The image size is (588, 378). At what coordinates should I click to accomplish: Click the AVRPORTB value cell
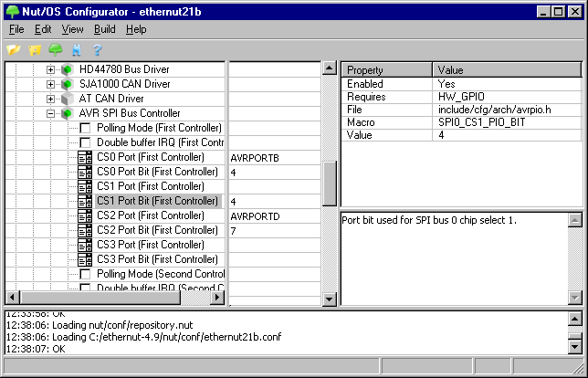[275, 158]
